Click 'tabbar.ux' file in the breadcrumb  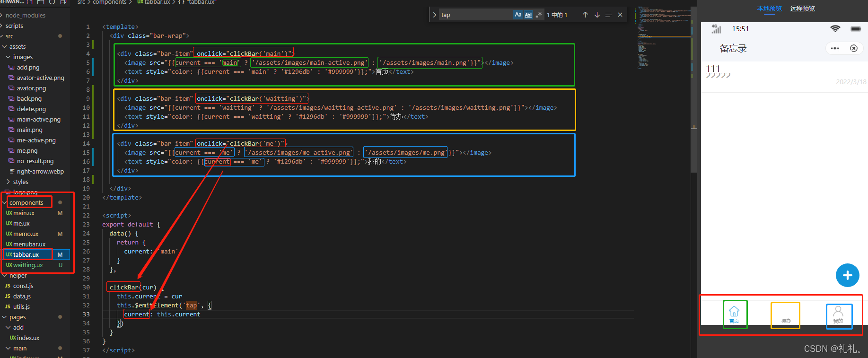coord(157,2)
